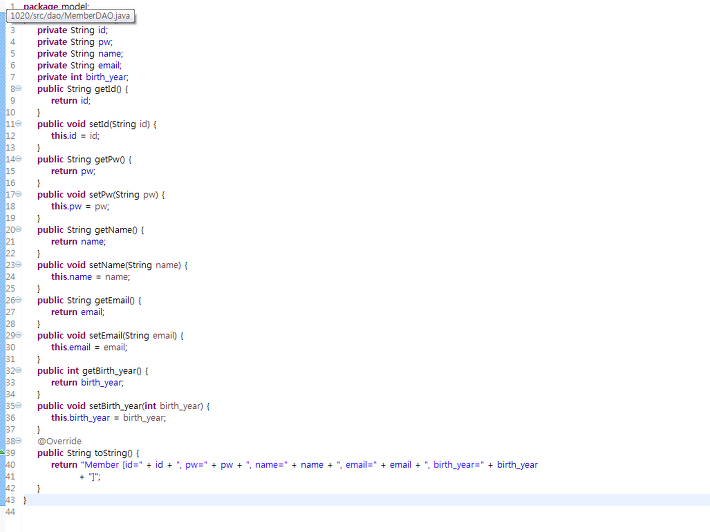This screenshot has height=532, width=710.
Task: Click the '@Override' annotation
Action: click(60, 441)
